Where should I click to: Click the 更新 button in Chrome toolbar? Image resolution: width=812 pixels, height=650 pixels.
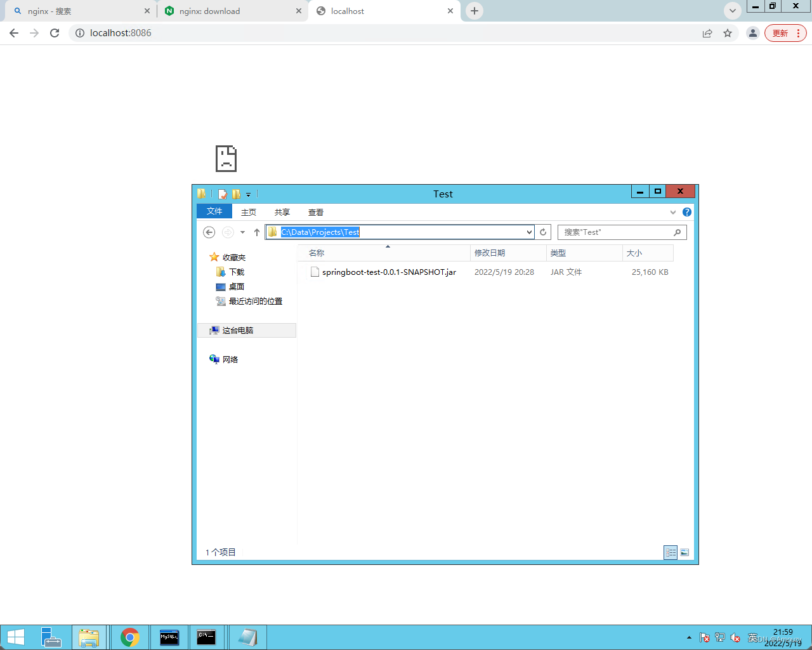coord(781,33)
